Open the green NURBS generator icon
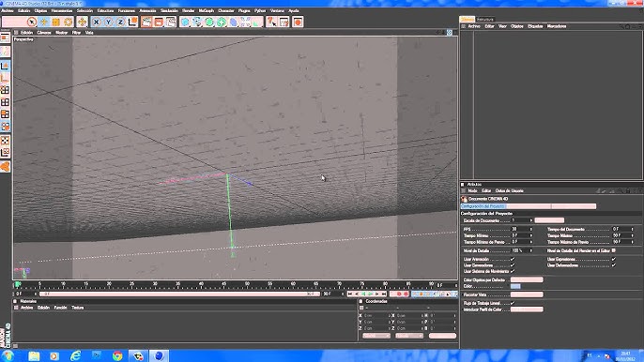This screenshot has width=644, height=362. 209,22
